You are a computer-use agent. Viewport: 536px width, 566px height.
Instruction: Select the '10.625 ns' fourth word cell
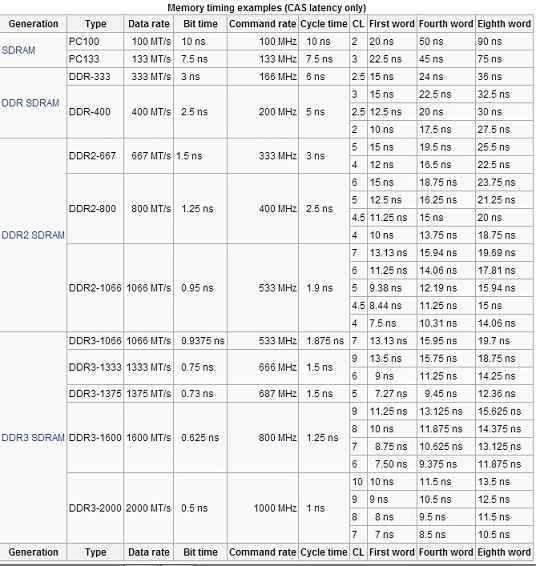[x=446, y=447]
